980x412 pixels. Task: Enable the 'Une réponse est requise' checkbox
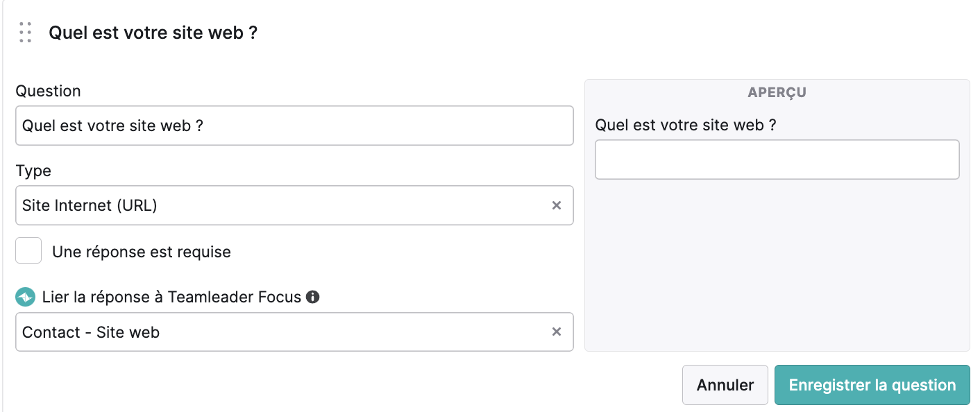(28, 251)
